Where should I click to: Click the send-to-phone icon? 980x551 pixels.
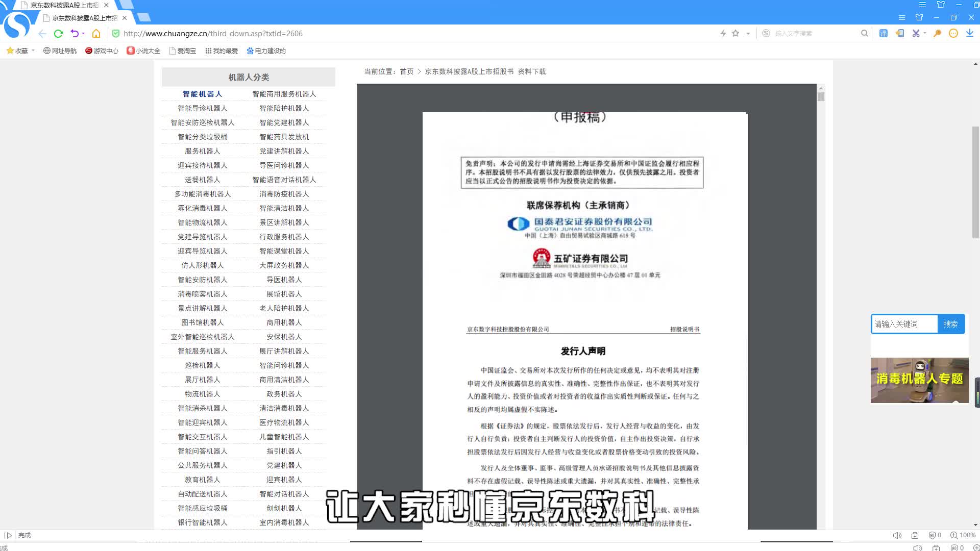tap(900, 34)
